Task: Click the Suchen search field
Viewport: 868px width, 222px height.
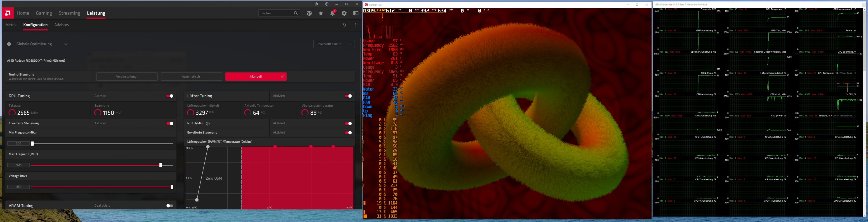Action: (x=279, y=13)
